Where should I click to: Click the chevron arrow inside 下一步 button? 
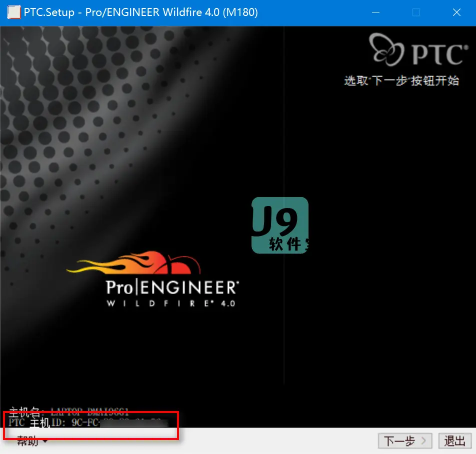click(423, 440)
